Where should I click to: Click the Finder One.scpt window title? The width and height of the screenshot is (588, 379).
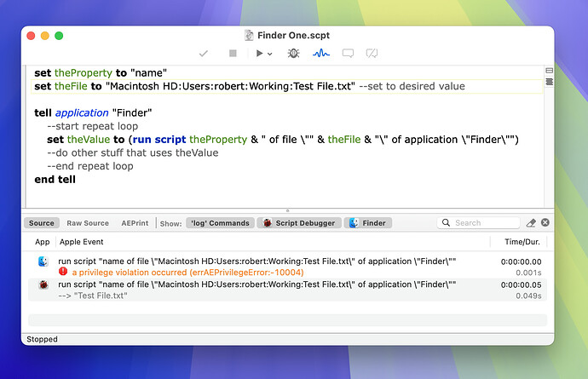click(293, 35)
